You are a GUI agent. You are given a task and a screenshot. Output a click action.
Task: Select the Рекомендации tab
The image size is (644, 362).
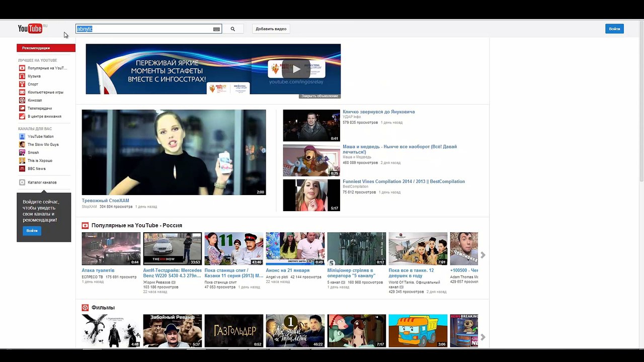pyautogui.click(x=46, y=48)
